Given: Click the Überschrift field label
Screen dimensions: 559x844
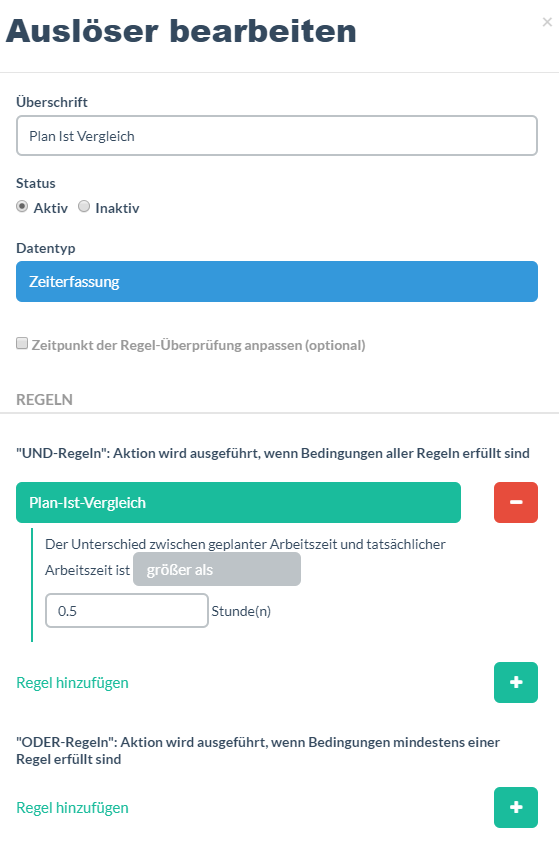Looking at the screenshot, I should [x=52, y=102].
